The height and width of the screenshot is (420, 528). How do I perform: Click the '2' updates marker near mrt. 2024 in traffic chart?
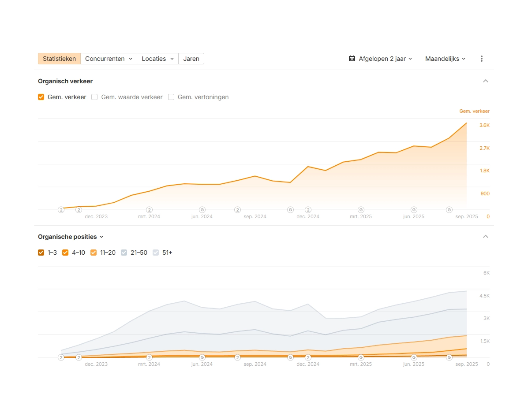[149, 210]
